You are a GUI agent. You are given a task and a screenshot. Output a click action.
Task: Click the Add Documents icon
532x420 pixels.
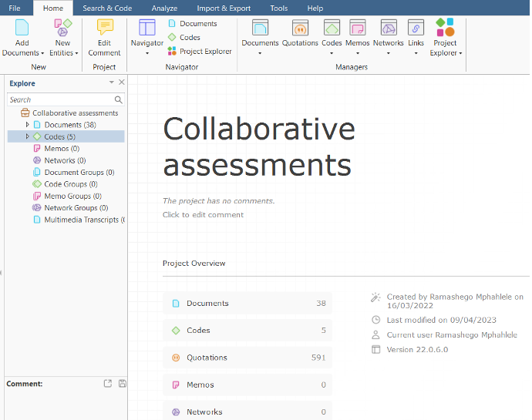coord(22,29)
